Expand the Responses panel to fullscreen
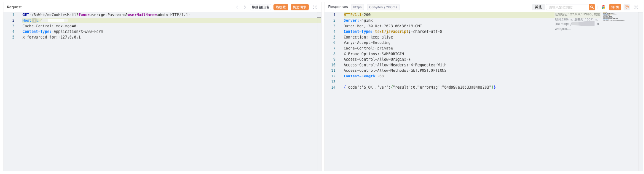 tap(636, 7)
